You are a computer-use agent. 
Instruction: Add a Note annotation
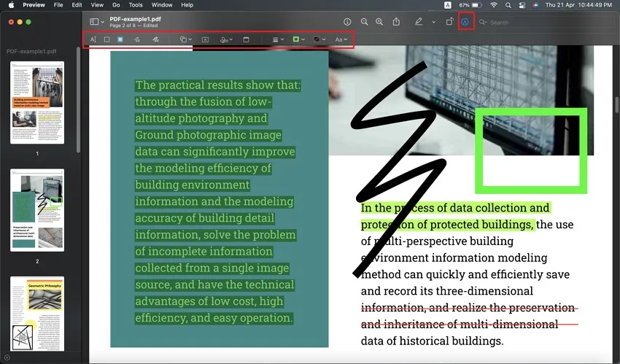coord(246,39)
